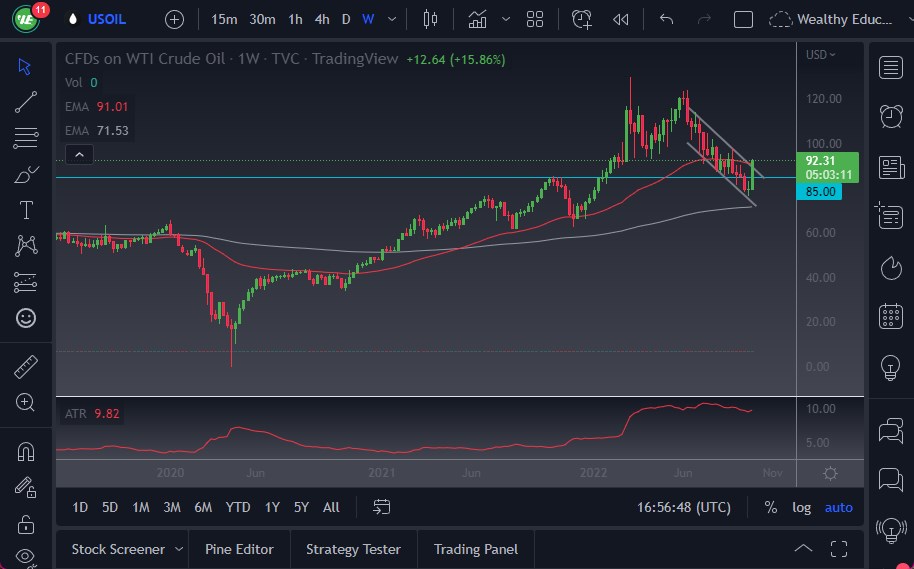Switch to the Strategy Tester tab
914x569 pixels.
point(353,549)
